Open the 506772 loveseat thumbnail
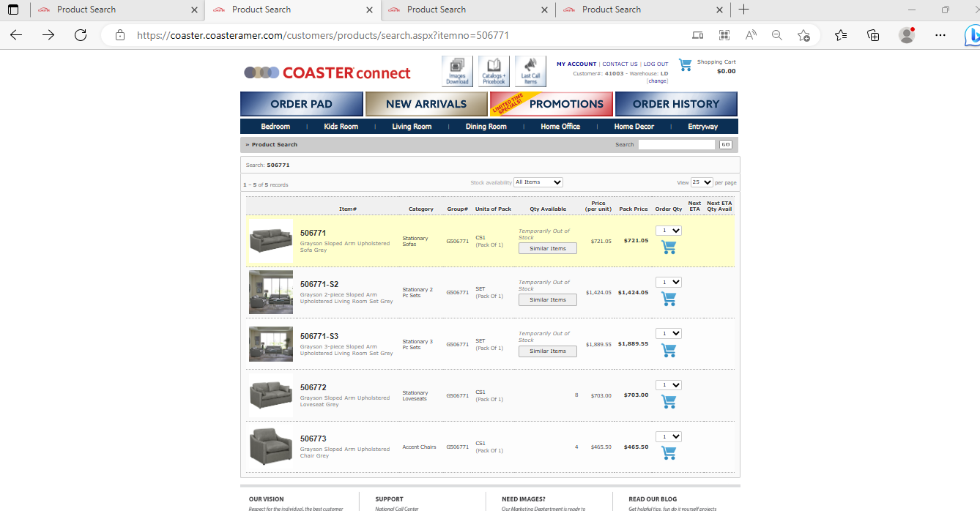The height and width of the screenshot is (511, 980). pos(271,395)
